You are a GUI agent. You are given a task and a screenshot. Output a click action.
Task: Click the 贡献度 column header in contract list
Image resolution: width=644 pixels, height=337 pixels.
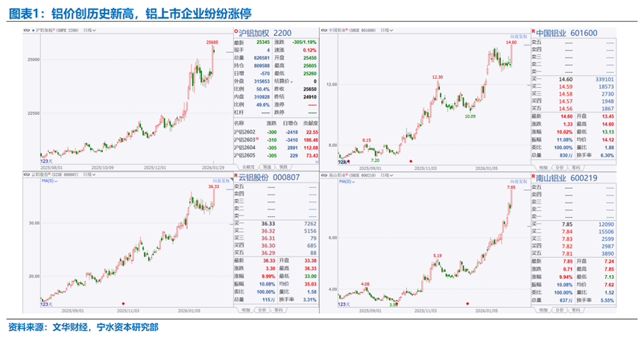pyautogui.click(x=311, y=123)
